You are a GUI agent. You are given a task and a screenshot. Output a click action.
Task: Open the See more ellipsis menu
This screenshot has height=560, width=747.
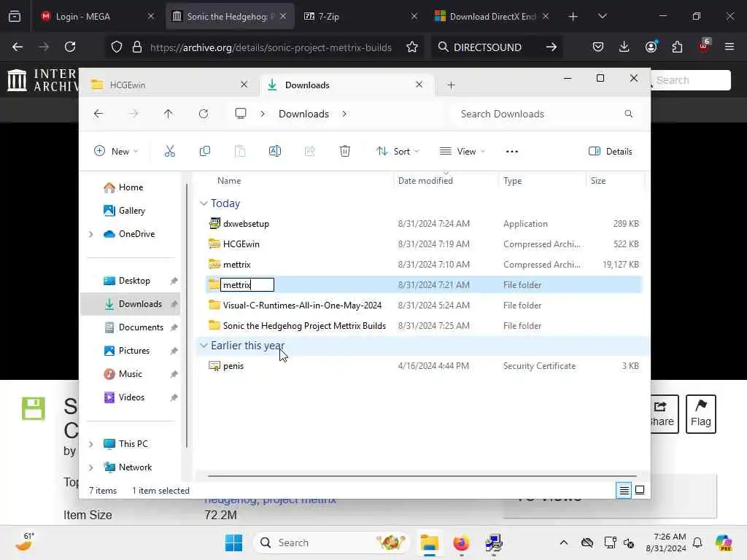tap(511, 152)
